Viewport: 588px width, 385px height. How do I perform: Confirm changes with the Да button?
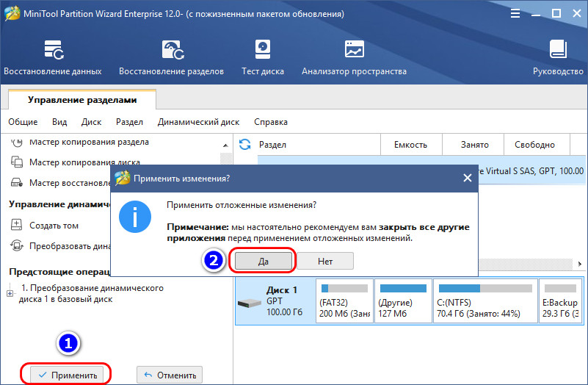264,261
